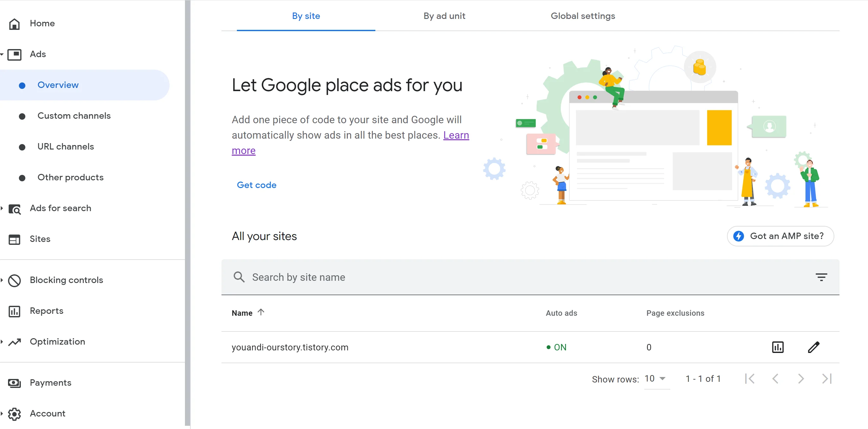The height and width of the screenshot is (429, 868).
Task: Click the Sites layout icon
Action: click(14, 239)
